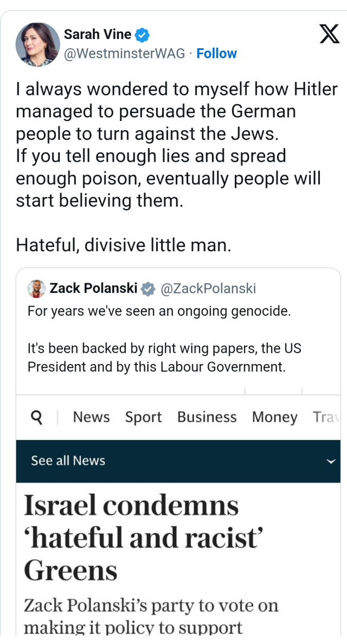Open the Business section

(206, 417)
